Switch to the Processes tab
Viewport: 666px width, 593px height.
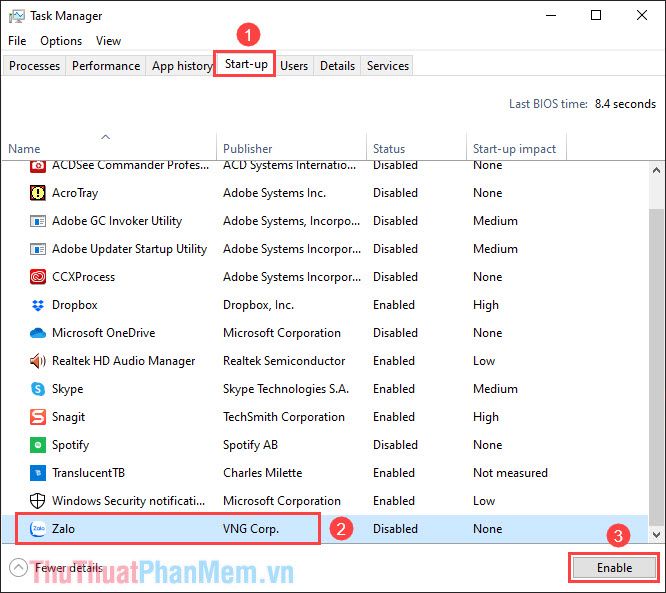tap(34, 66)
